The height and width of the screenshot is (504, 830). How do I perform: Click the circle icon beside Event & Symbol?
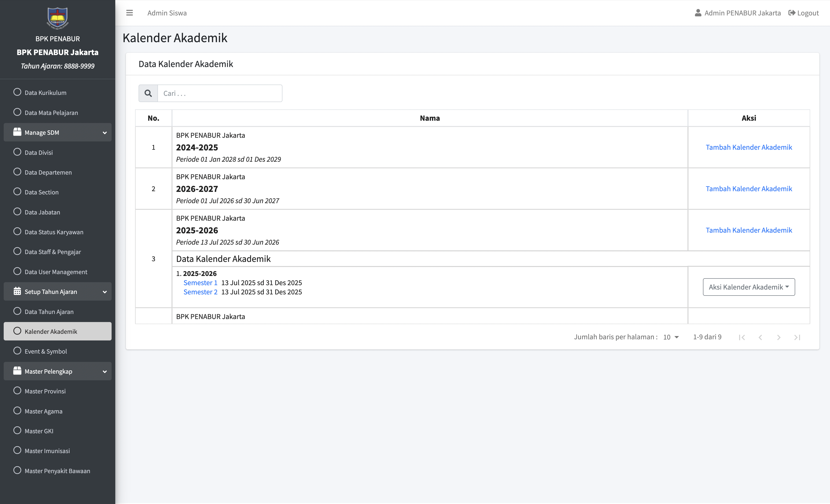pyautogui.click(x=17, y=351)
